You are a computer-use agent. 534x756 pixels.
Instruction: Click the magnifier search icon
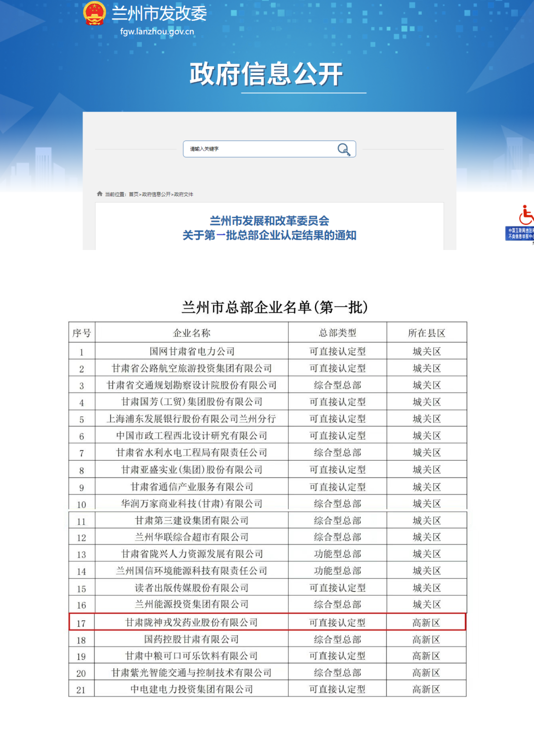coord(343,149)
